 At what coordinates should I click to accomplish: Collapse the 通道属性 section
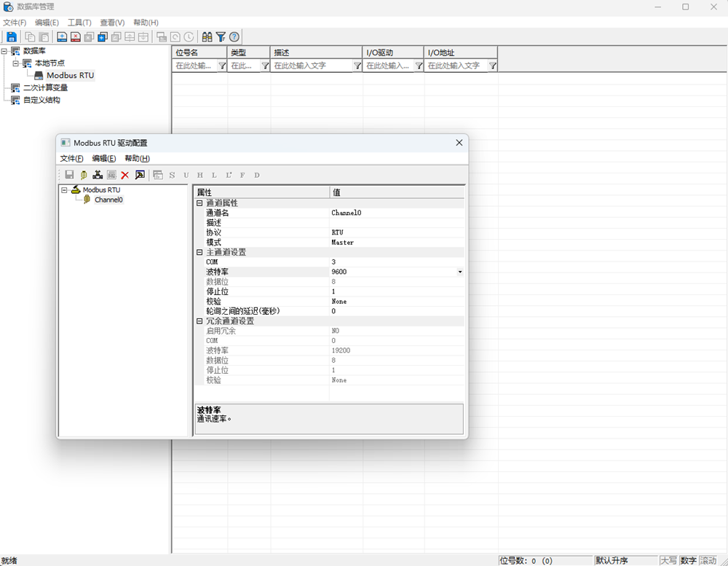pos(199,203)
